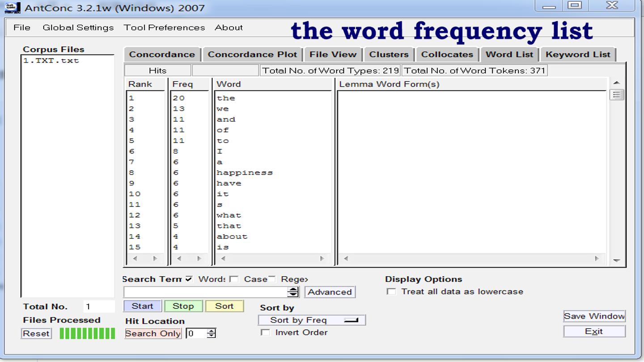Click Lemma column right scroll arrow
This screenshot has width=644, height=362.
coord(597,258)
